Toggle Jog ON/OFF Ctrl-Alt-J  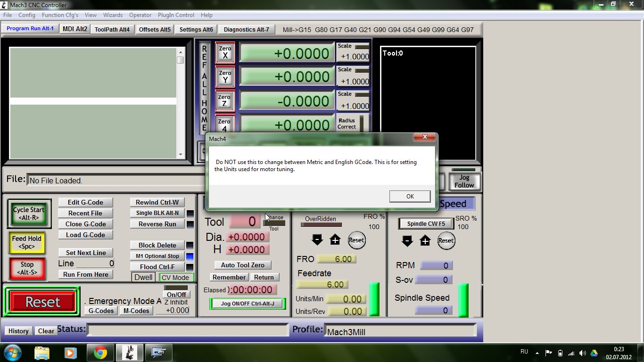(248, 304)
